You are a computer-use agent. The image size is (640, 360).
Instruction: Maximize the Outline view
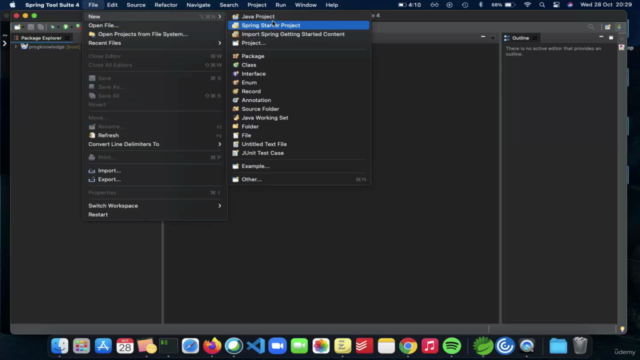click(611, 38)
